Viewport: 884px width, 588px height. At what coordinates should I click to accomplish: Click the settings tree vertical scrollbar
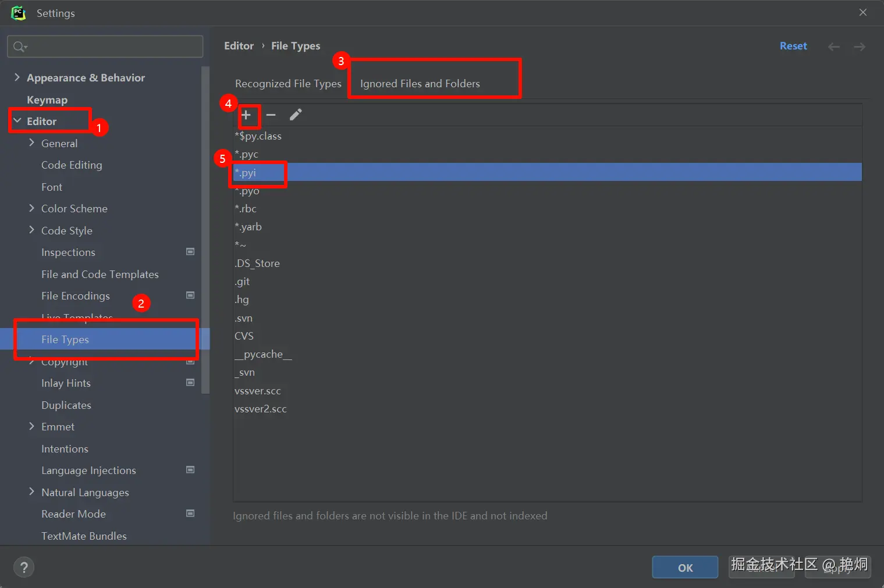tap(205, 230)
